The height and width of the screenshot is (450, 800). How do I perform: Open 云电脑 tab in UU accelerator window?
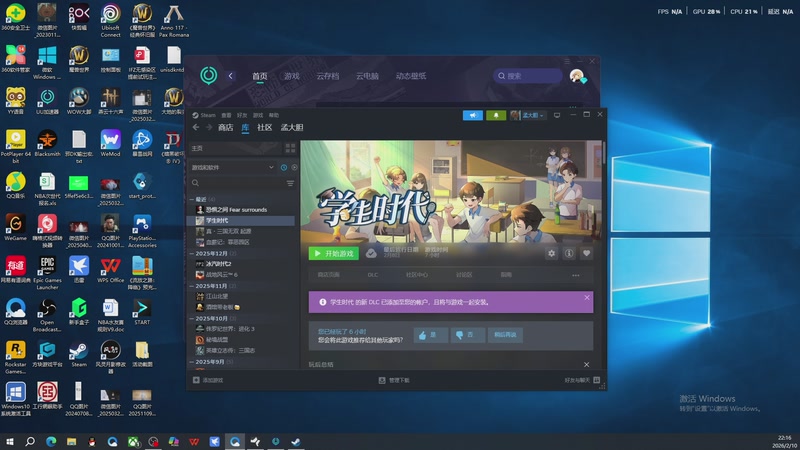click(367, 76)
